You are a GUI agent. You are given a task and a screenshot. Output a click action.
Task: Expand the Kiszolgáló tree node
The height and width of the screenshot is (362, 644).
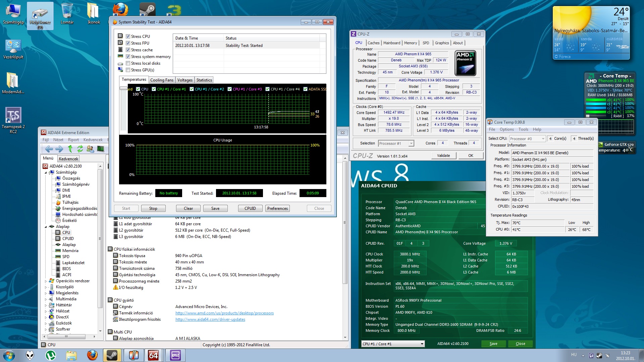46,287
